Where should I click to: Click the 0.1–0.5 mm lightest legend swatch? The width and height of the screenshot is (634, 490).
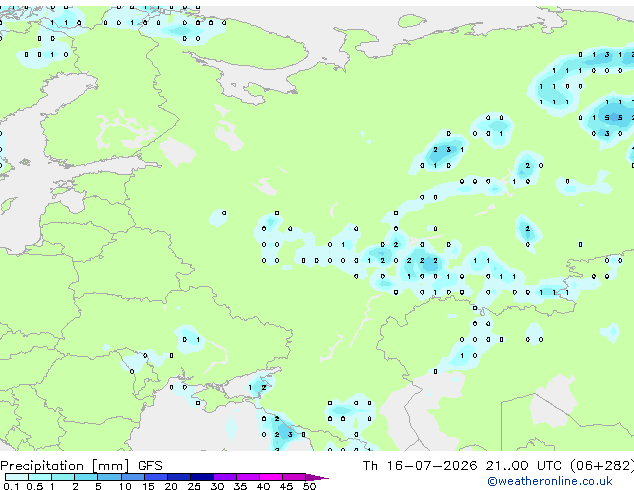(x=17, y=477)
